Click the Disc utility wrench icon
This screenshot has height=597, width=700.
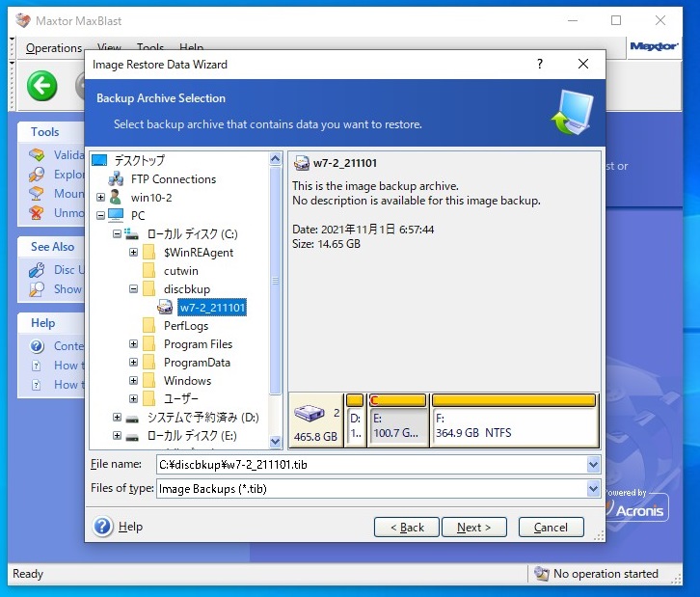tap(37, 270)
